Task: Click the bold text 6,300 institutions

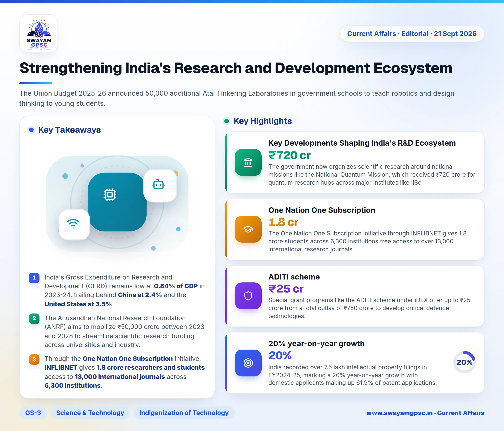Action: [x=72, y=385]
